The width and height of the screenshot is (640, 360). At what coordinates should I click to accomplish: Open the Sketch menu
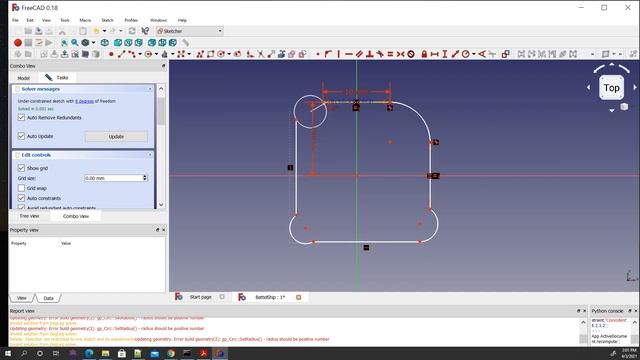click(107, 20)
